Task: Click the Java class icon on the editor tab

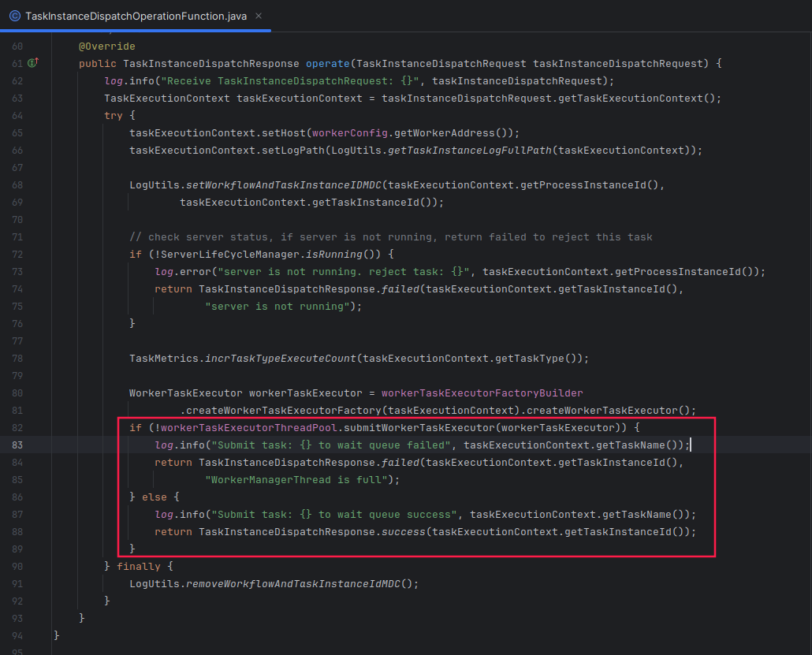Action: click(15, 16)
